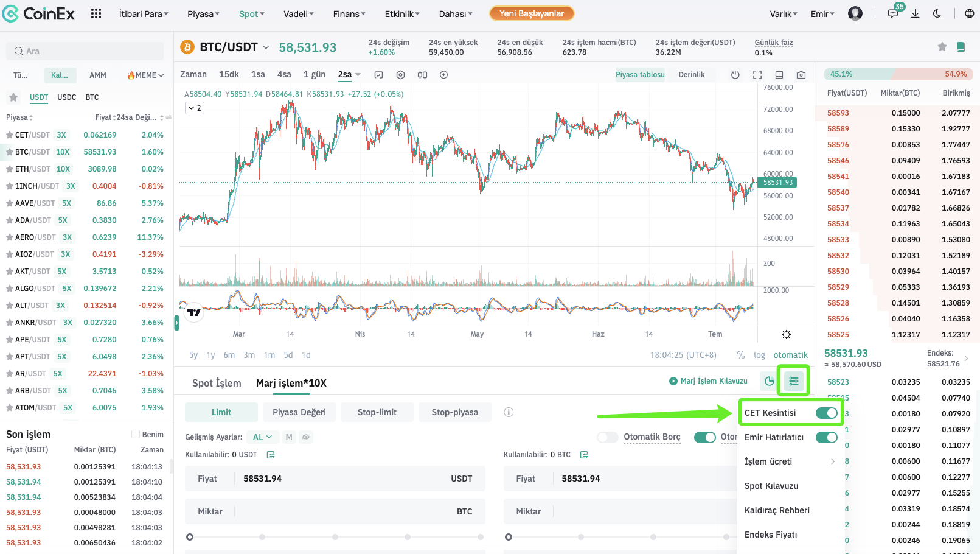Open the margin pie chart icon
Image resolution: width=980 pixels, height=554 pixels.
tap(770, 381)
